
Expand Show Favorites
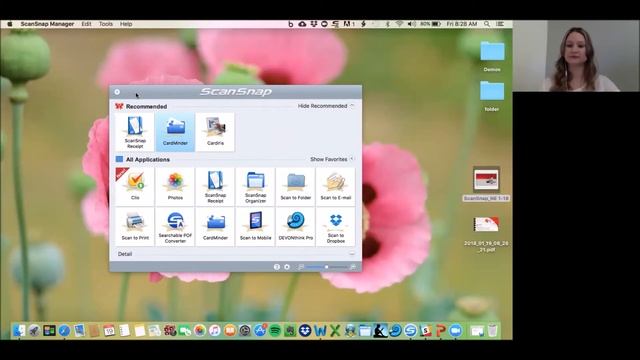coord(331,159)
